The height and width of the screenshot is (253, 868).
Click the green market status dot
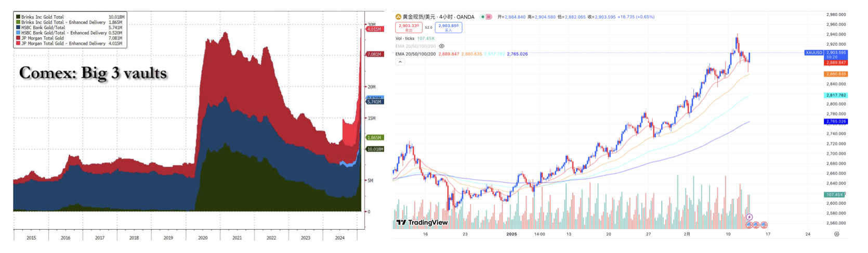click(483, 17)
